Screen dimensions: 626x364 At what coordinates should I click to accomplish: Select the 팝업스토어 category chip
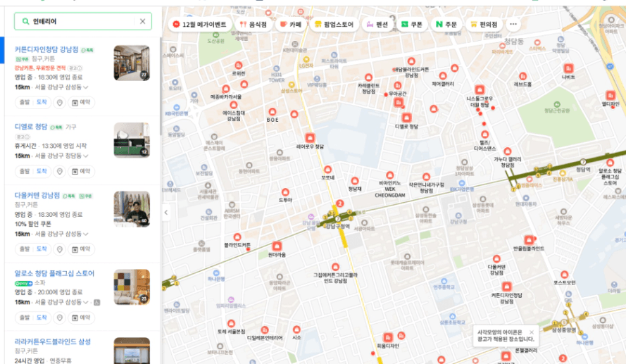pos(334,25)
